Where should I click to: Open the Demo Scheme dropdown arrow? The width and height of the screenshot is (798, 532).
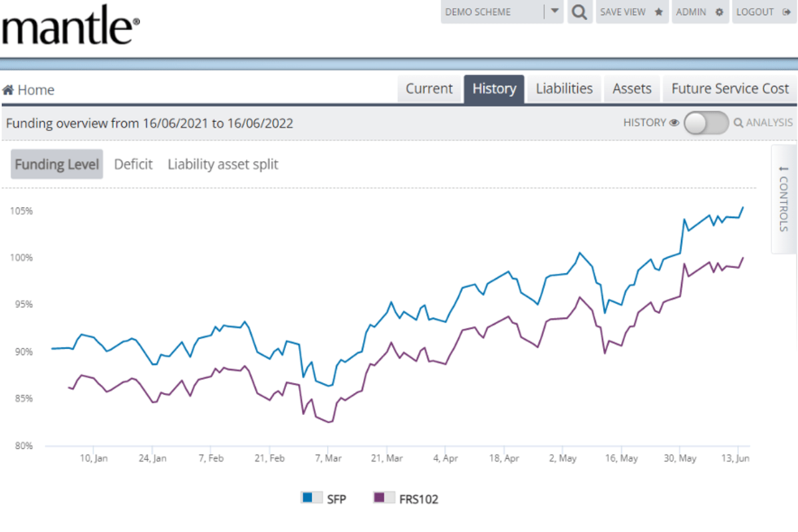[x=555, y=12]
